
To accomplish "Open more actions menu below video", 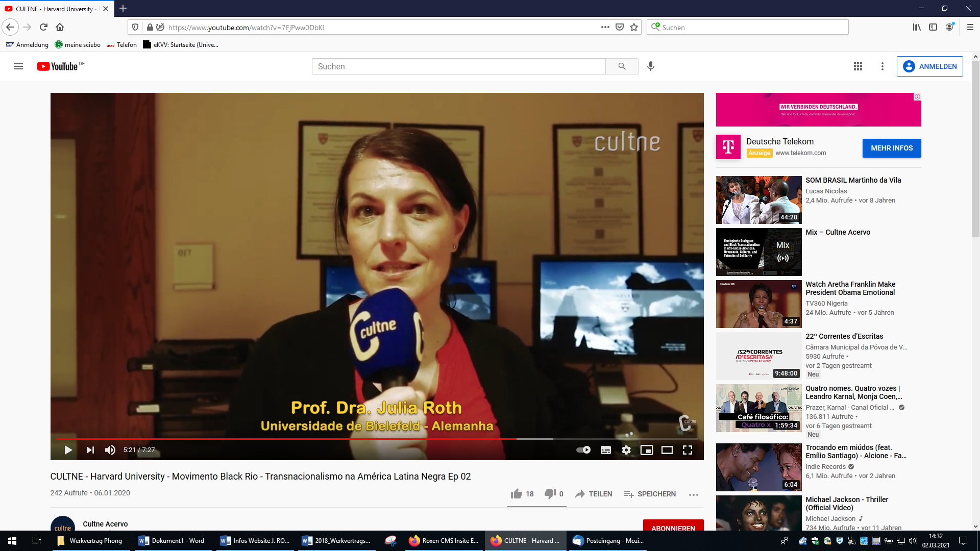I will pos(693,494).
